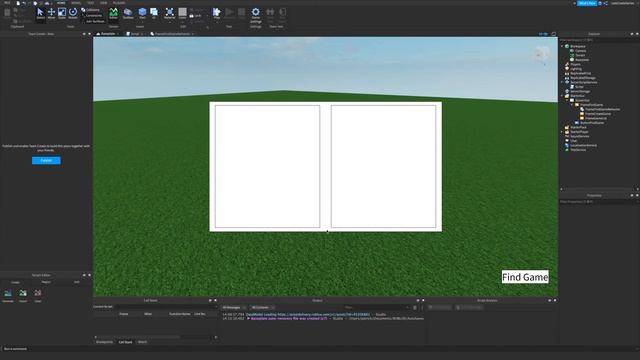
Task: Select the Clear terrain tool
Action: [x=38, y=296]
